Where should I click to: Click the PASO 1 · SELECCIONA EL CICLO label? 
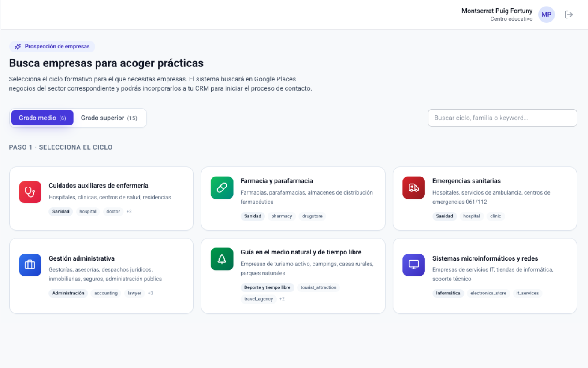pos(61,147)
